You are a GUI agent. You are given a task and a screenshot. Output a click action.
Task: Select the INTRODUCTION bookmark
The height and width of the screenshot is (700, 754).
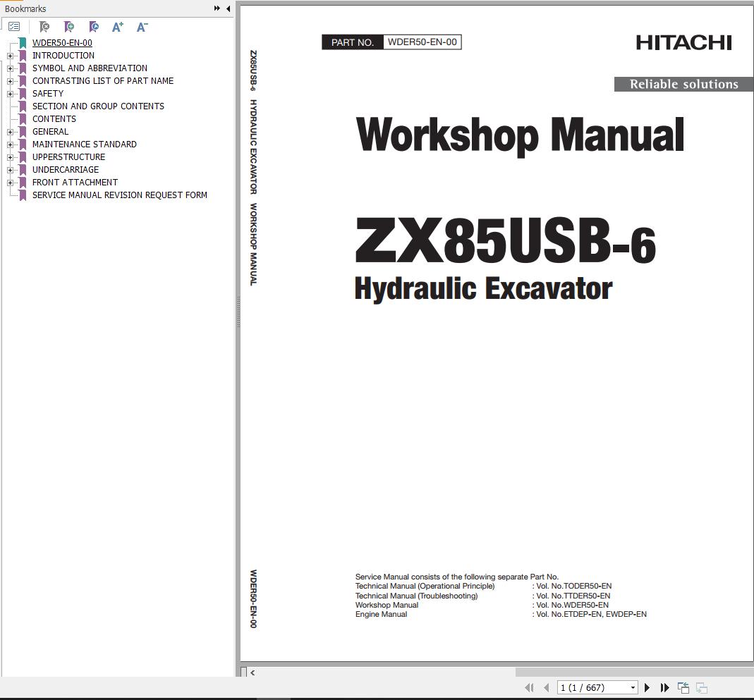[63, 55]
